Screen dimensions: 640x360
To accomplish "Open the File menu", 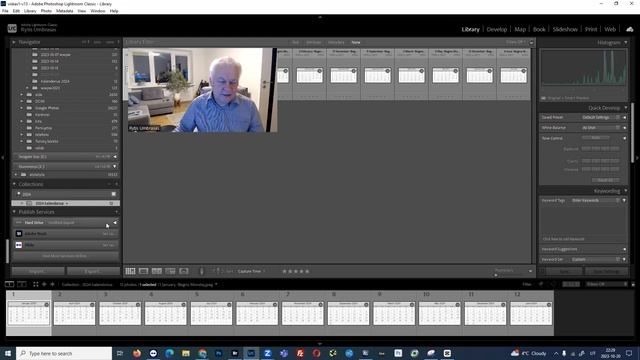I will click(5, 11).
